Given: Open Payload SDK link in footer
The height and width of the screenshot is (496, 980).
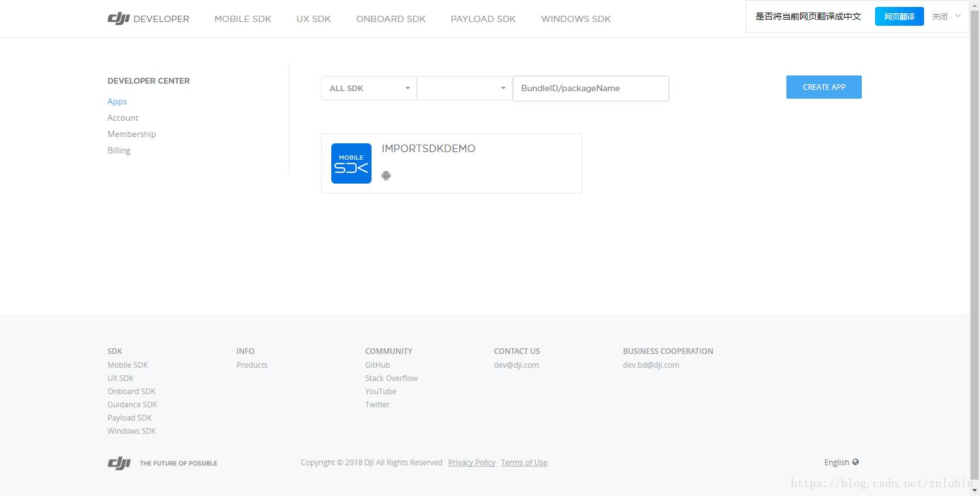Looking at the screenshot, I should pyautogui.click(x=129, y=417).
